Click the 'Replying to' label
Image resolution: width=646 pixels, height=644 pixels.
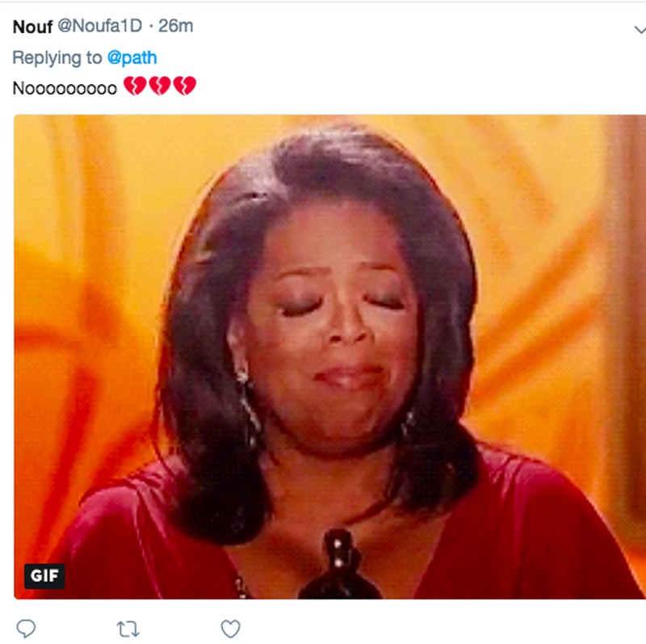[x=57, y=57]
